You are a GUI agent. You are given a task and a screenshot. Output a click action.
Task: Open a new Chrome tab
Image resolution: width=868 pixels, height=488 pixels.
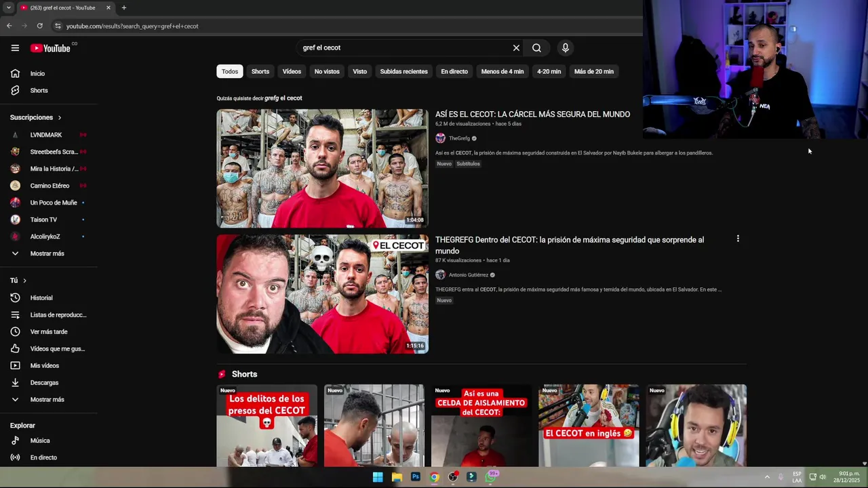[x=123, y=7]
